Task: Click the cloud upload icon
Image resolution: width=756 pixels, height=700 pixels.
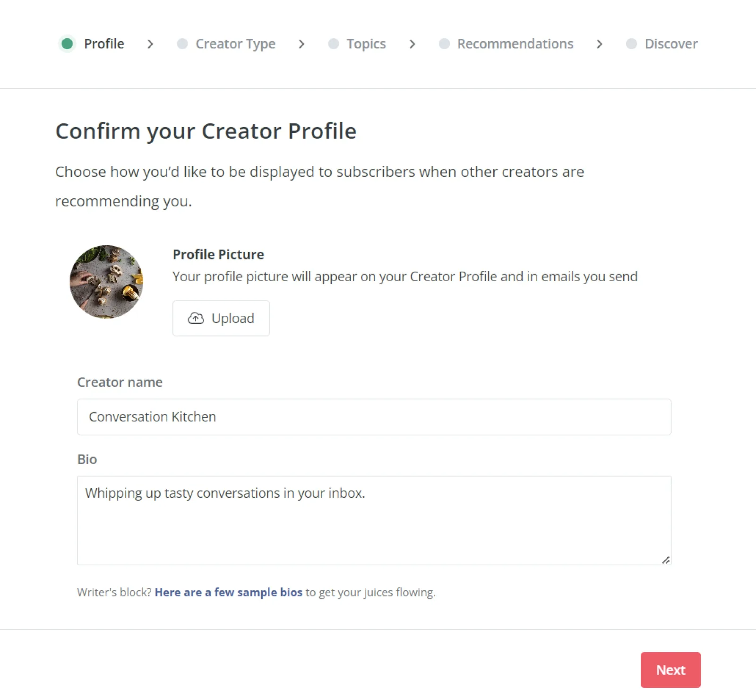Action: (196, 319)
